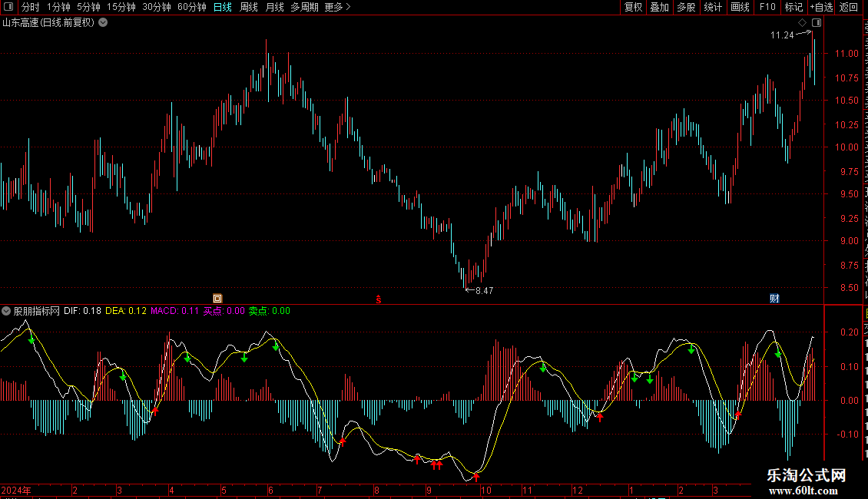Select the 60分钟 period
This screenshot has width=868, height=499.
click(192, 7)
